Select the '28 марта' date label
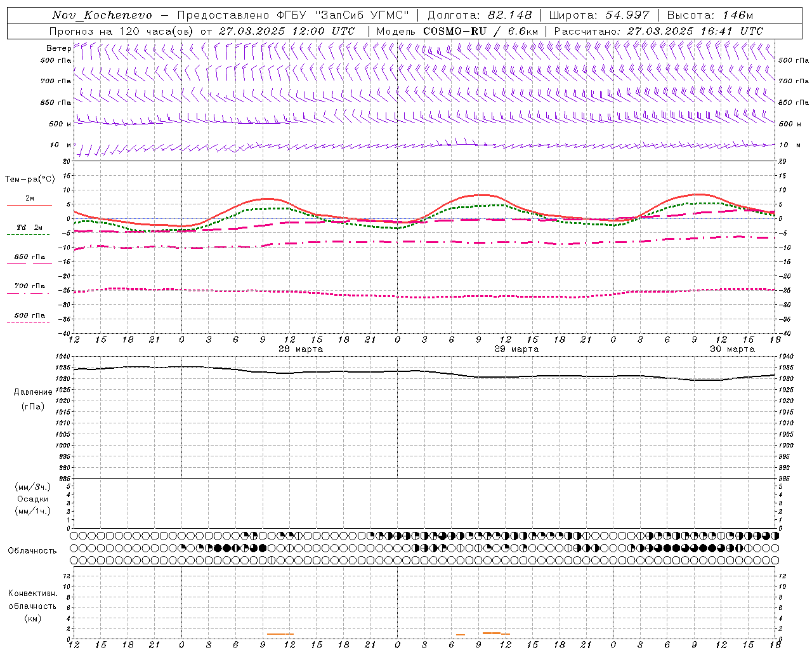812x650 pixels. click(x=301, y=349)
